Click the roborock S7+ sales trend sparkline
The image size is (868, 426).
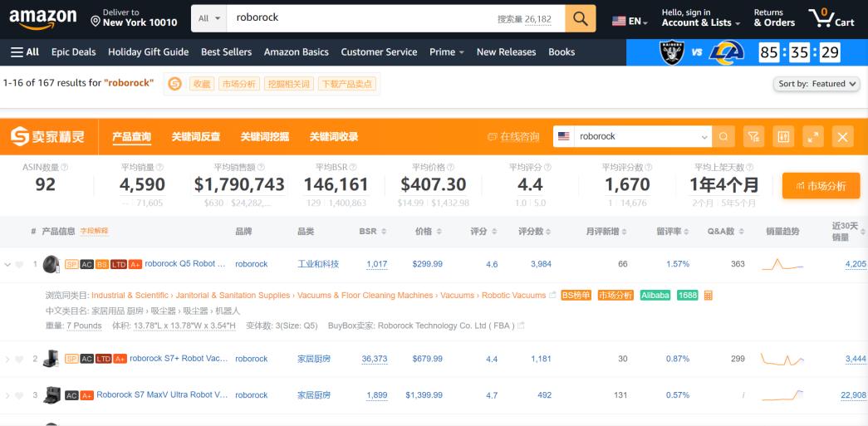[782, 359]
